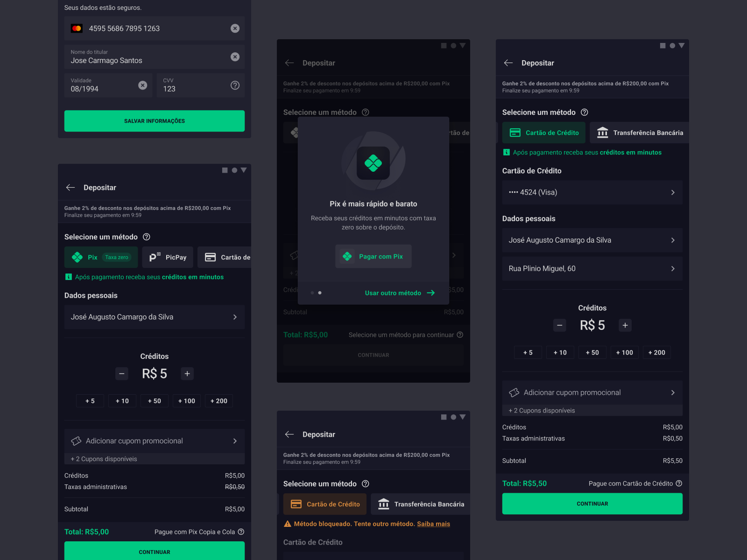Click the coupon ticket icon in card screen
This screenshot has width=747, height=560.
point(514,393)
